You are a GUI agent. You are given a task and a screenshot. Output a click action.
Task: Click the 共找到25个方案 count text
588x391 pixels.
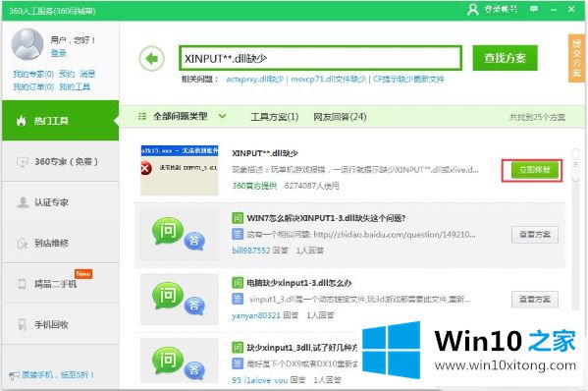coord(537,117)
